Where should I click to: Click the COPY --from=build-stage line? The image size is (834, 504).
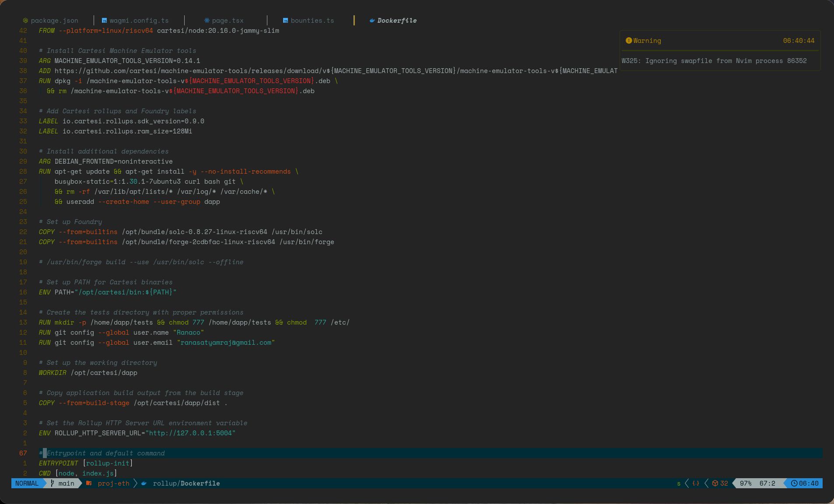click(133, 403)
